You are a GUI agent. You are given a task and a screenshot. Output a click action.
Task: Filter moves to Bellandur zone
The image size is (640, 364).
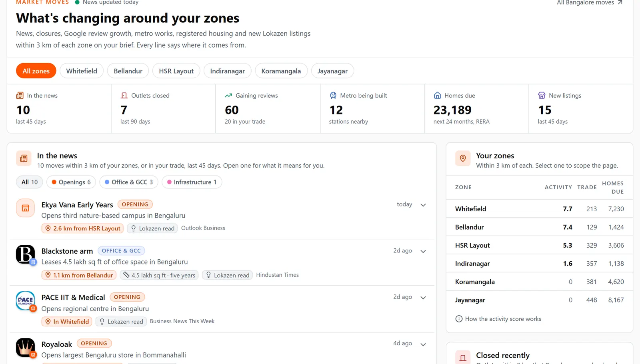[128, 71]
